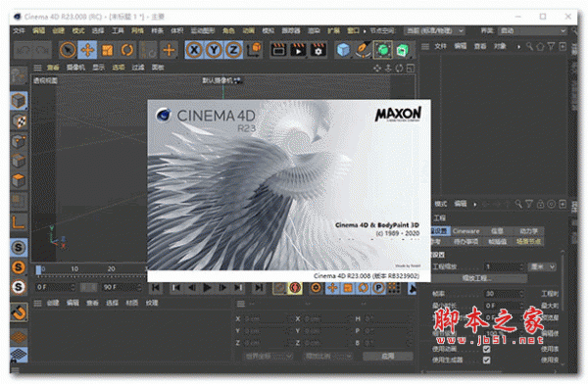Click the 工程缩放 value field
The width and height of the screenshot is (588, 384).
pos(504,266)
